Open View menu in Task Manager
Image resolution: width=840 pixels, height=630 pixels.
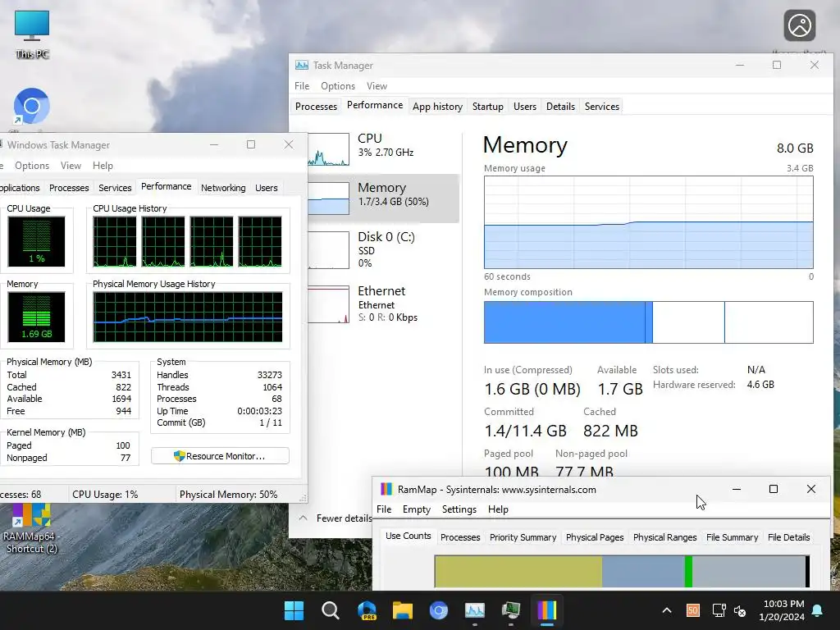(x=377, y=85)
